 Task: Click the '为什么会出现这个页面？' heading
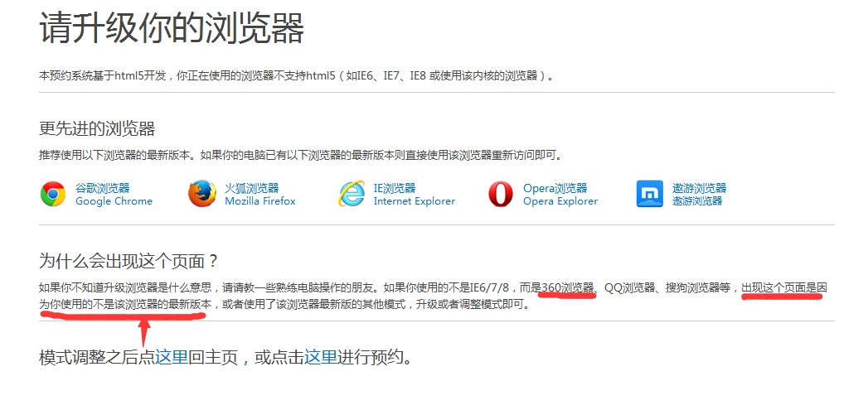(129, 261)
